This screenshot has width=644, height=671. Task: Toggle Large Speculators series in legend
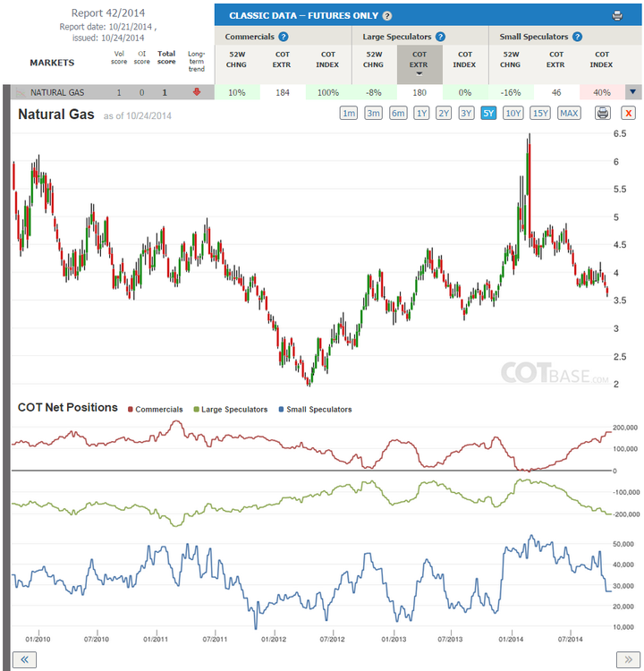(230, 409)
